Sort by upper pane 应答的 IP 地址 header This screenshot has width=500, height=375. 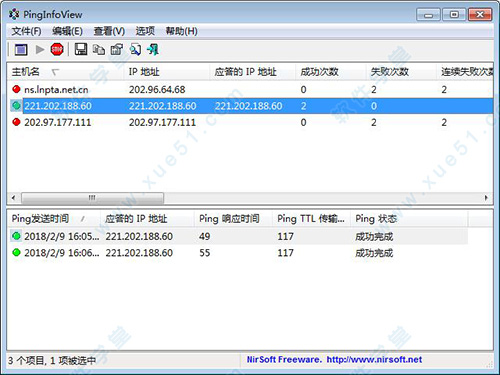click(x=252, y=72)
